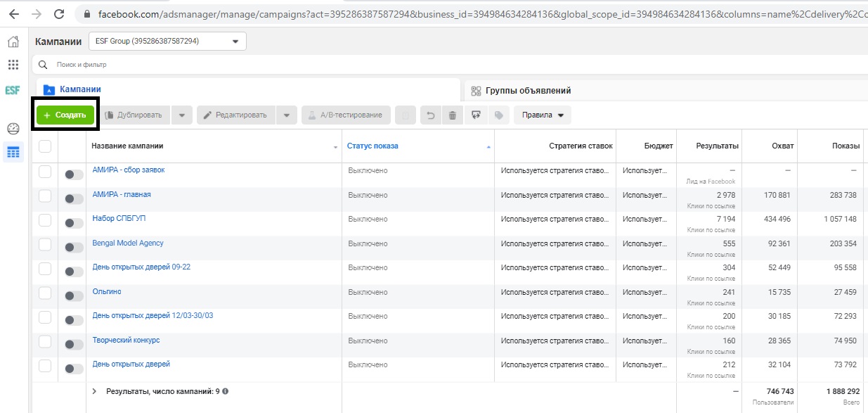Click the Поиск и фильтр search field
This screenshot has height=413, width=868.
click(450, 65)
